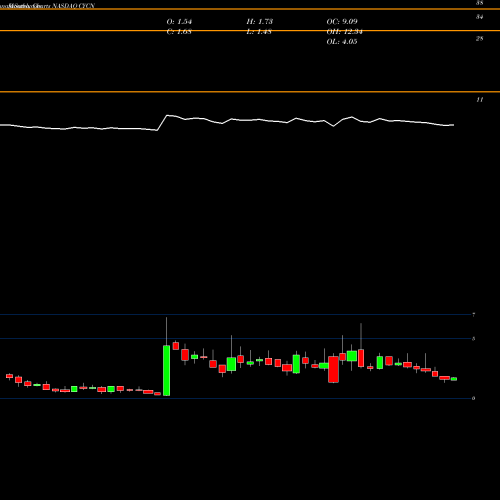The width and height of the screenshot is (500, 500).
Task: Select the tallest green breakout candle
Action: coord(166,371)
